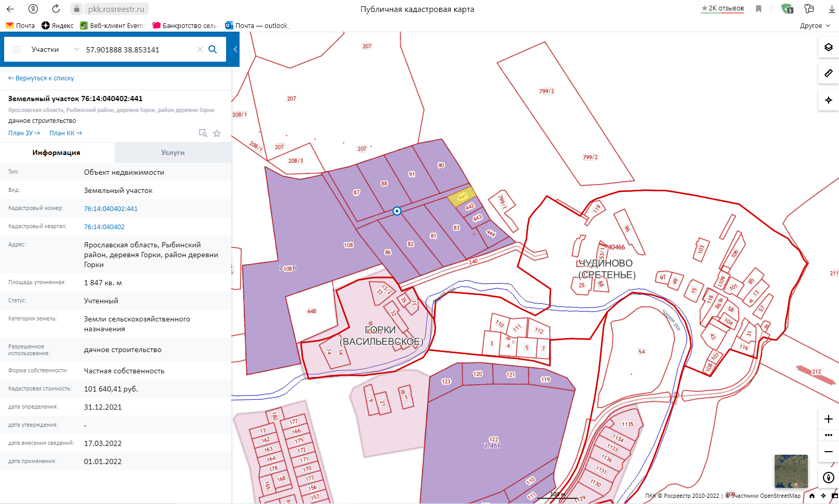Open cadastral quarter link 76:14:040402

pos(104,227)
